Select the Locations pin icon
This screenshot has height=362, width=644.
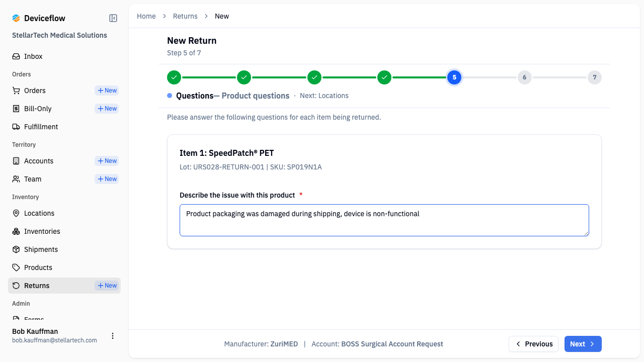coord(16,213)
